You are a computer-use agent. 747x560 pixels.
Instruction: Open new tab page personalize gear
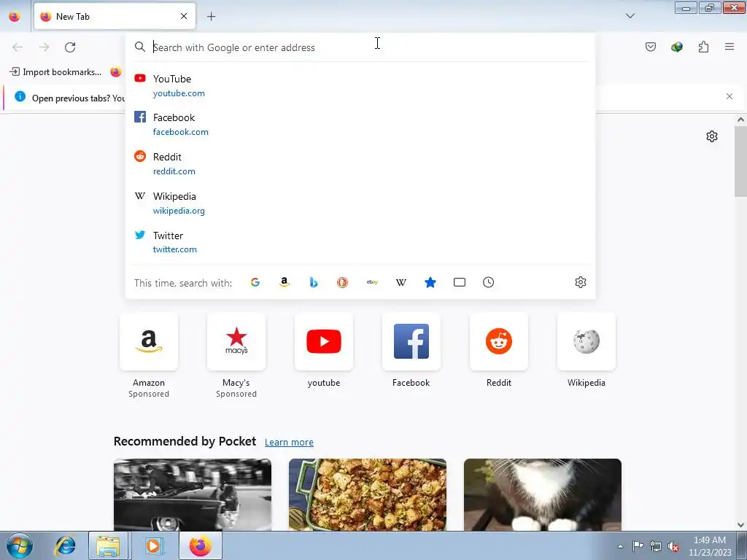[712, 136]
